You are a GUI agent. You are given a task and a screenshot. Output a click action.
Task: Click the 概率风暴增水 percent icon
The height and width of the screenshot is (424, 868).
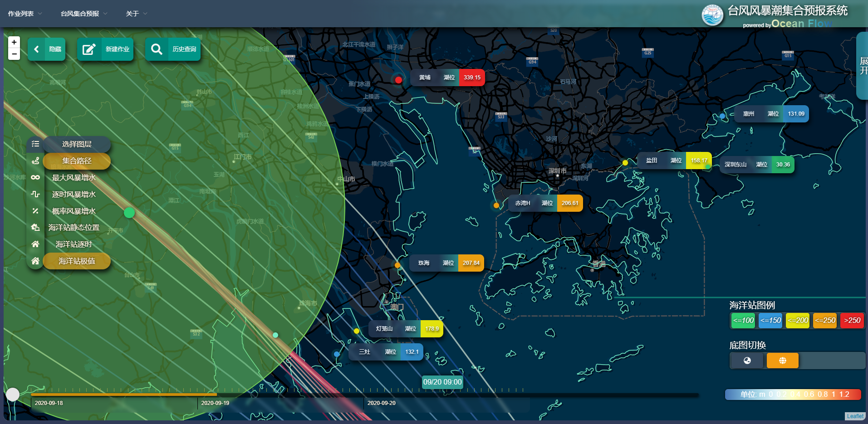coord(35,211)
